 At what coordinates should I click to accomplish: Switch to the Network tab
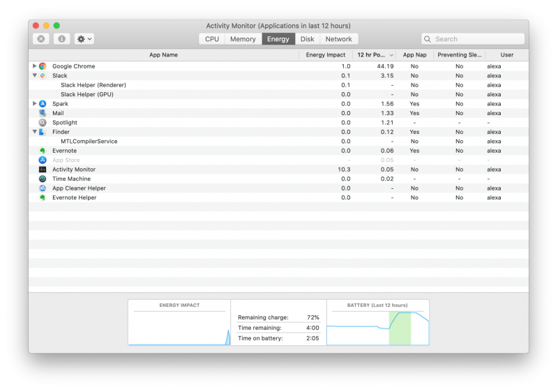338,39
